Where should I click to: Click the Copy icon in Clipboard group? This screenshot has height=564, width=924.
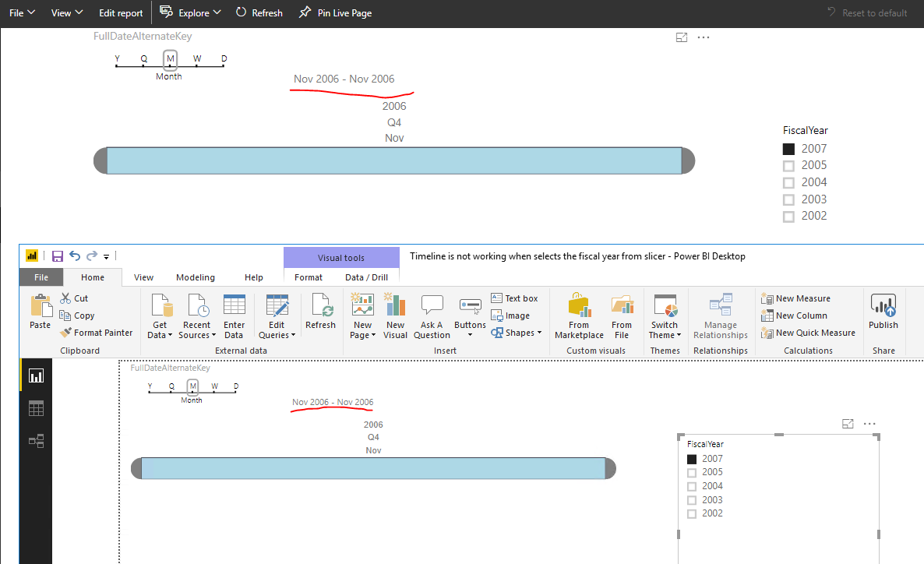coord(65,315)
